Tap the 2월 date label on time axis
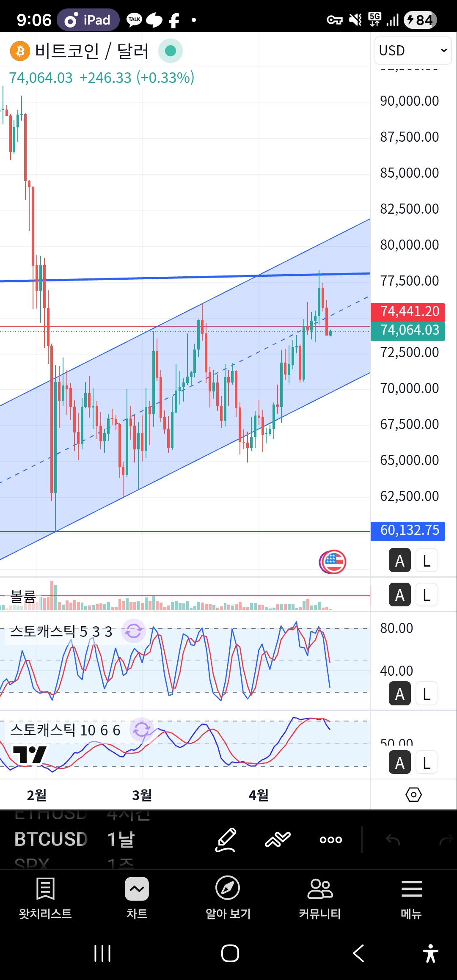 click(36, 795)
